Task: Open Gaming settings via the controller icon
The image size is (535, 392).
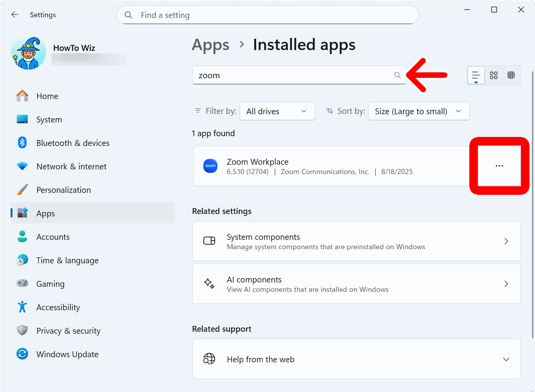Action: click(22, 284)
